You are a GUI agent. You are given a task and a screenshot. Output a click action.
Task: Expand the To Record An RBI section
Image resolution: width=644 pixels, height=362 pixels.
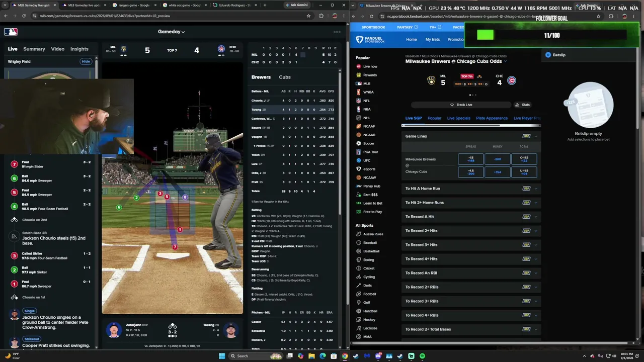tap(471, 273)
